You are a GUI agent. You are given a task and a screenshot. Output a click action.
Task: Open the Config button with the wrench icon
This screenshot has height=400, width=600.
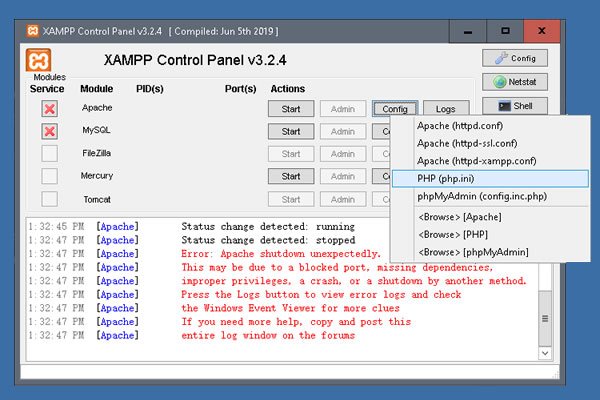point(515,58)
